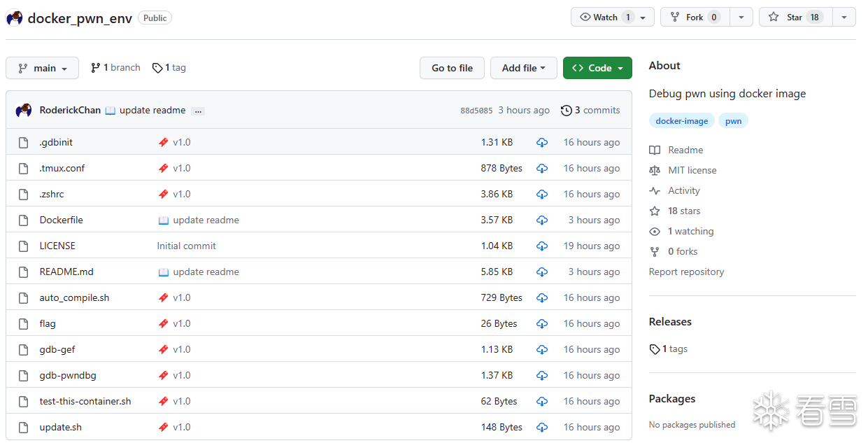868x443 pixels.
Task: Open the auto_compile.sh file
Action: [74, 298]
